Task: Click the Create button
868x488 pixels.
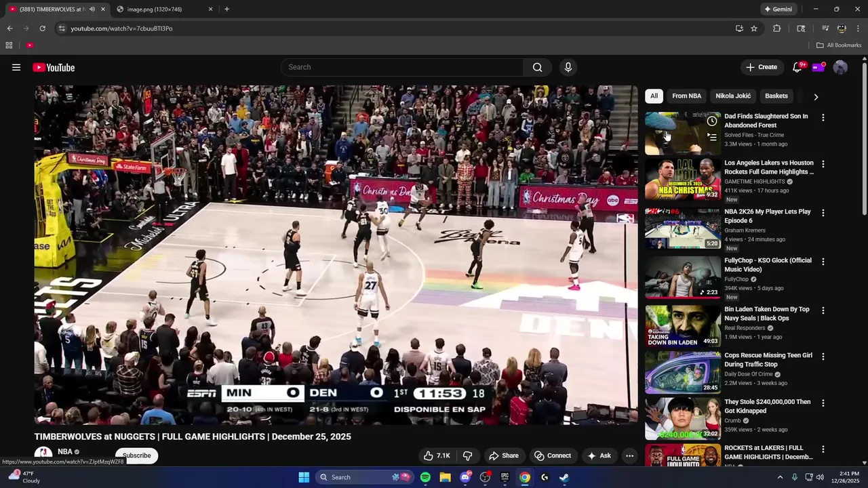Action: pyautogui.click(x=762, y=67)
